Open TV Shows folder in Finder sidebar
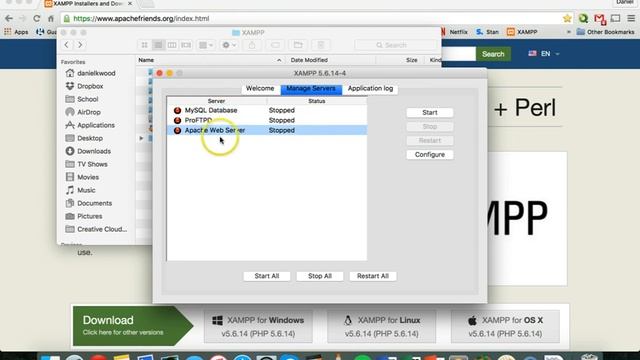Viewport: 640px width, 360px height. (92, 164)
